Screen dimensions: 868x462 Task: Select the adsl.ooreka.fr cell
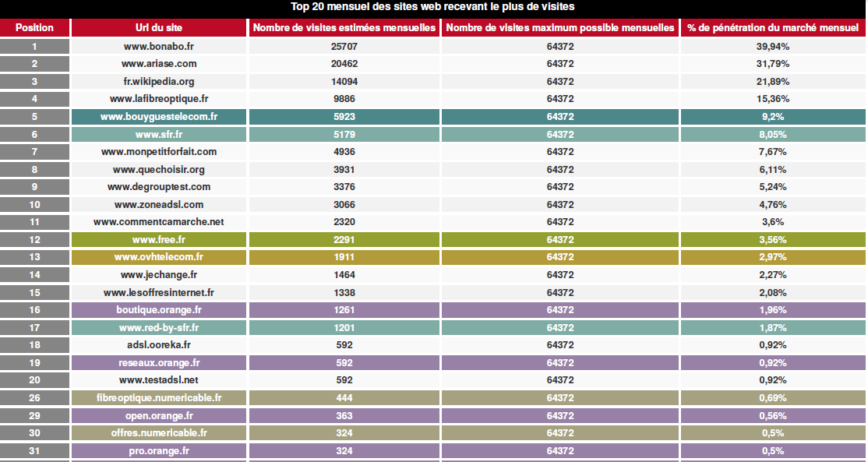[x=159, y=345]
